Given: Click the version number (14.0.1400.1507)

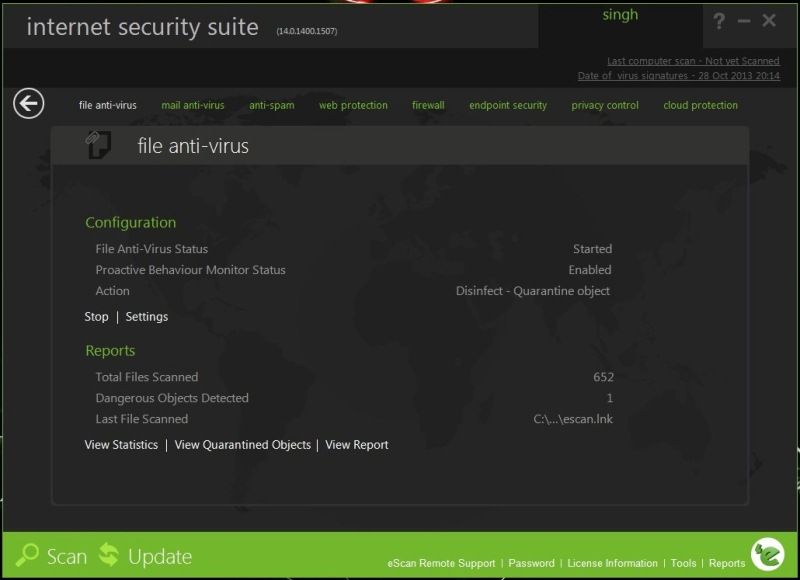Looking at the screenshot, I should (307, 31).
